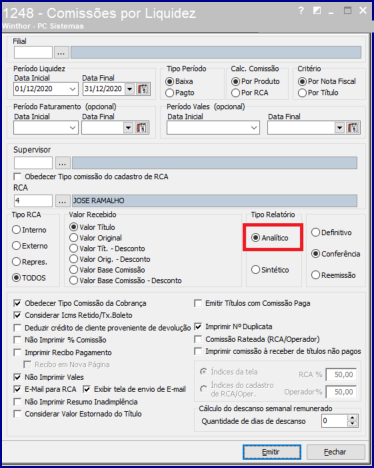Select TODOS RCA type
Screen dimensions: 374x468
click(29, 278)
